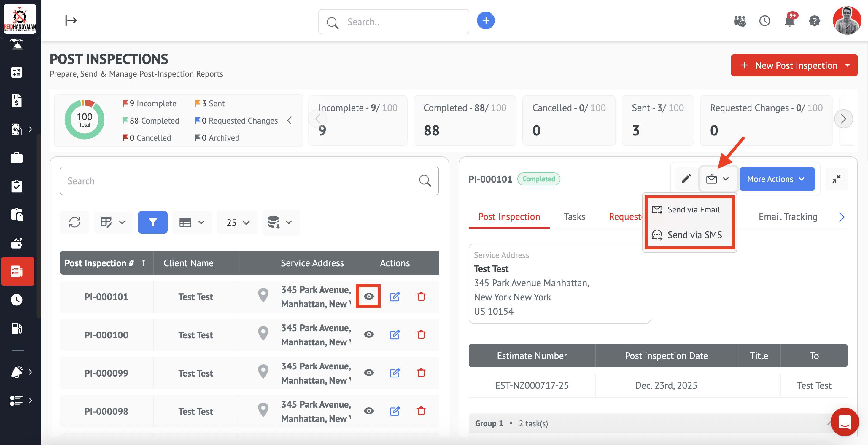Collapse the detail panel with shrink icon
Image resolution: width=868 pixels, height=445 pixels.
(836, 179)
